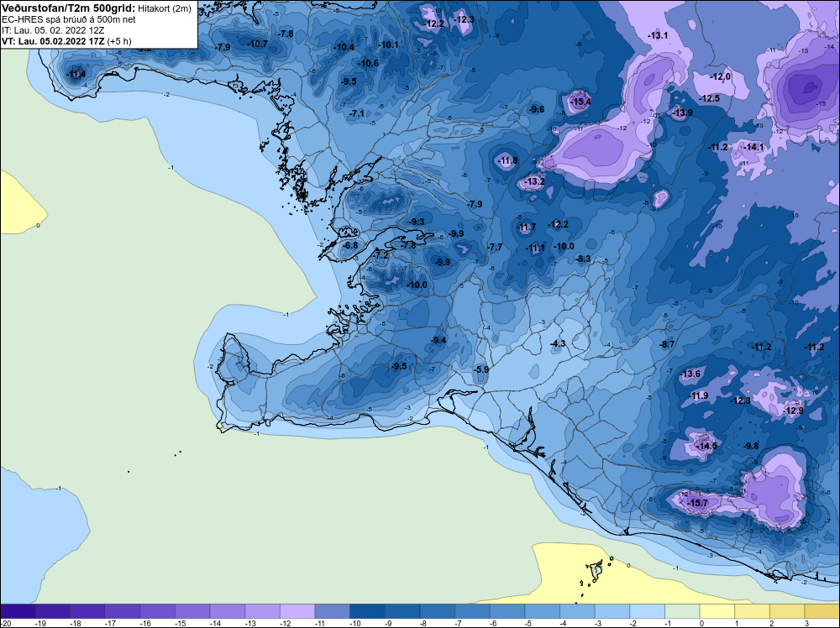Select the -13.6 temperature value
This screenshot has width=840, height=628.
click(690, 374)
